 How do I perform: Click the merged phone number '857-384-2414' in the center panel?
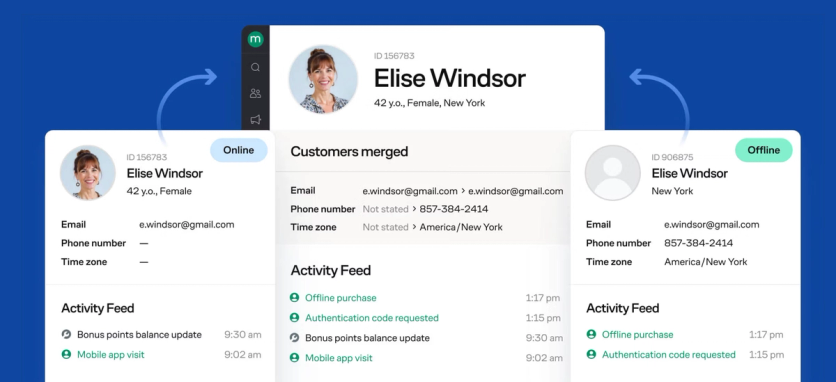(454, 209)
